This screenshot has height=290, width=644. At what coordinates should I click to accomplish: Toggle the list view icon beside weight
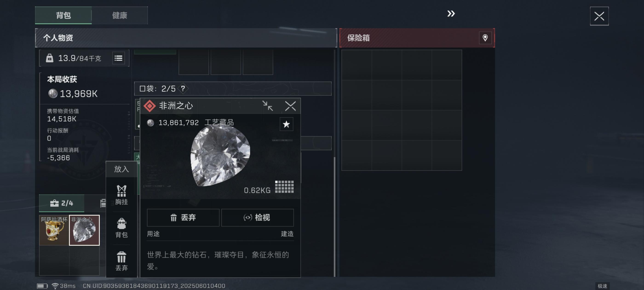tap(118, 58)
